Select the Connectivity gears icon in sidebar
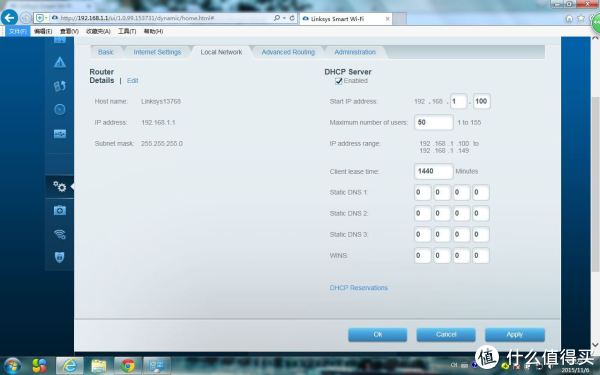 click(60, 186)
